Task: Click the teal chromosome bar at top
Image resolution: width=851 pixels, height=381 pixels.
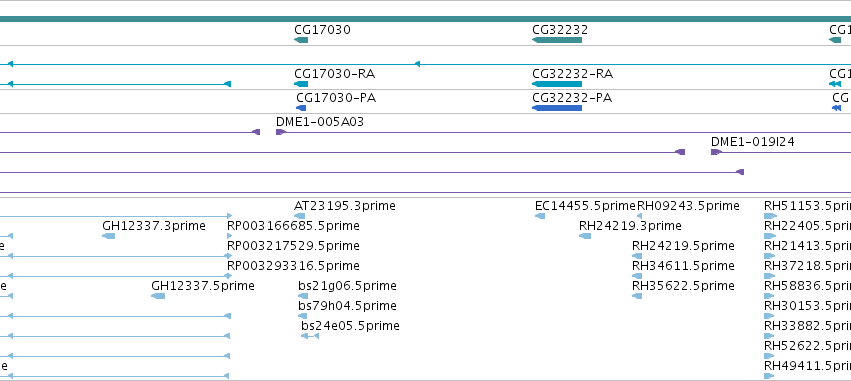Action: 426,19
